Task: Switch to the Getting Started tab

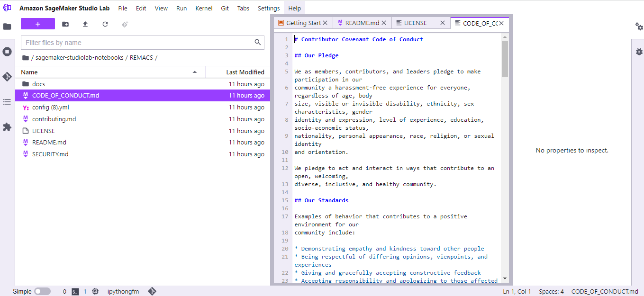Action: coord(303,23)
